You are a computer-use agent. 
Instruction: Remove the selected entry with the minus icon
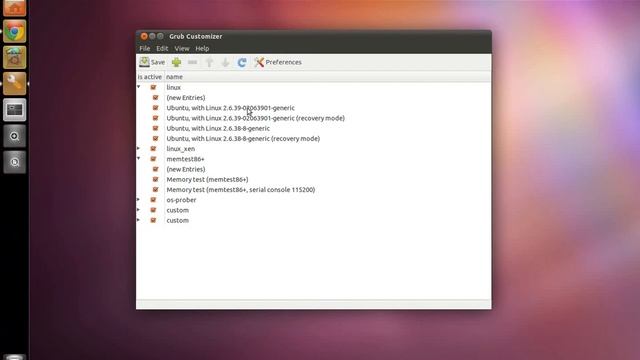pos(193,62)
